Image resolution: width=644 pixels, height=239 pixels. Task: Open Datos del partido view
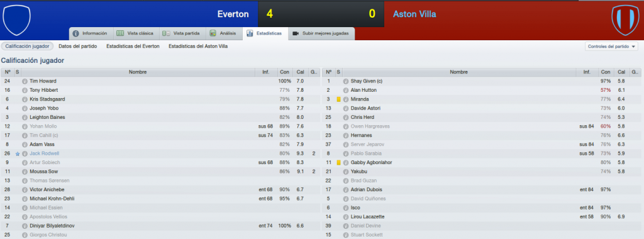(x=77, y=47)
